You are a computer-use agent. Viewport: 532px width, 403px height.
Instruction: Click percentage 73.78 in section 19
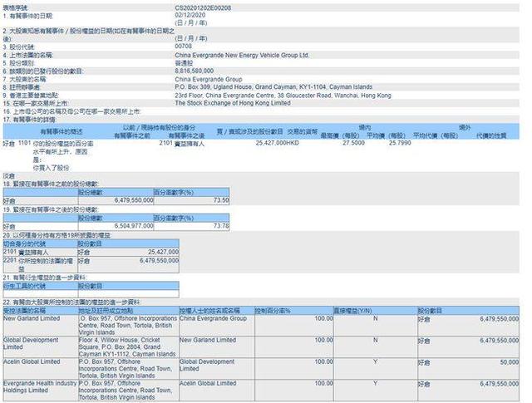pos(221,226)
